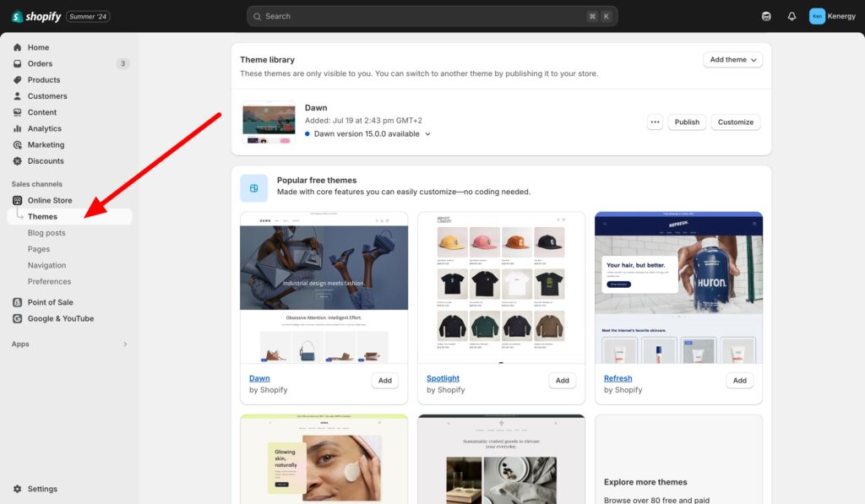
Task: Open the notifications bell
Action: 792,16
